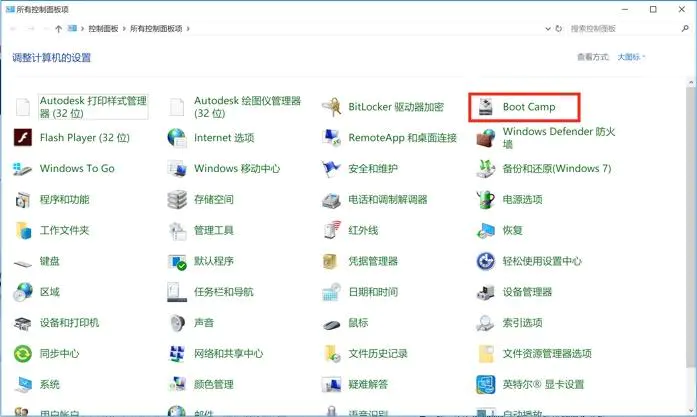Click the Windows To Go icon
Screen dimensions: 697x417
click(x=23, y=168)
